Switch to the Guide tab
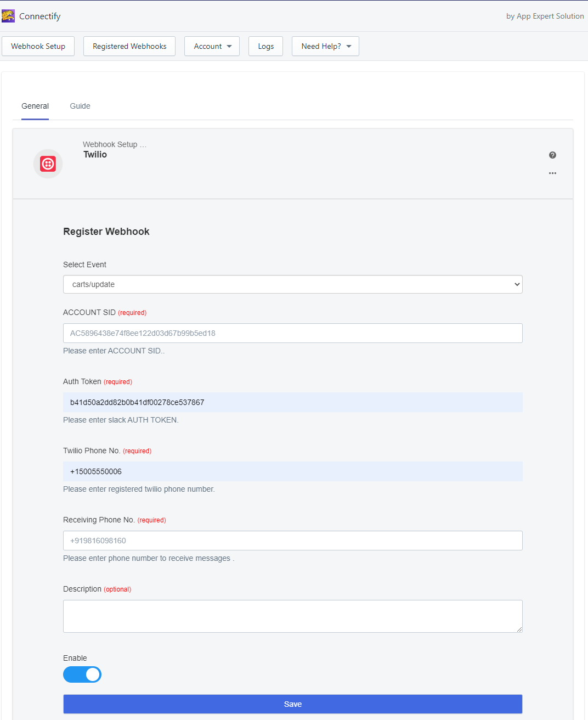 pyautogui.click(x=80, y=106)
